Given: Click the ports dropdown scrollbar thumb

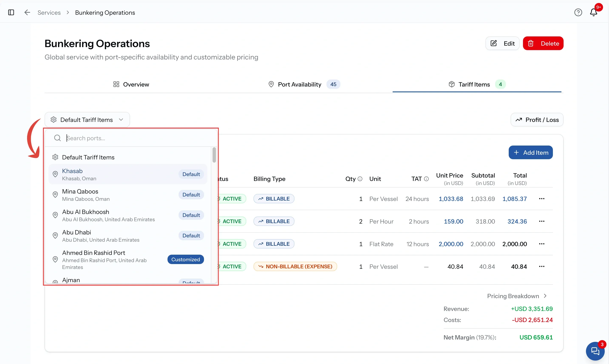Looking at the screenshot, I should (x=214, y=155).
